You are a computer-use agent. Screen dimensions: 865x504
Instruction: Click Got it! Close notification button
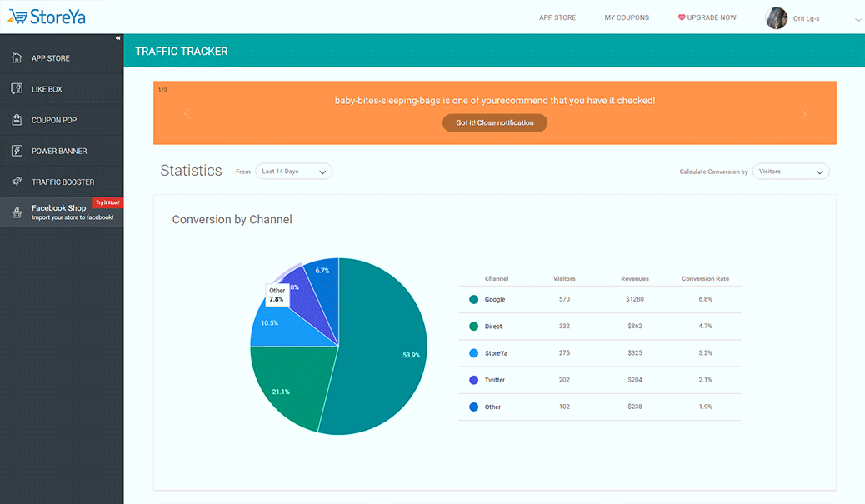(x=495, y=123)
